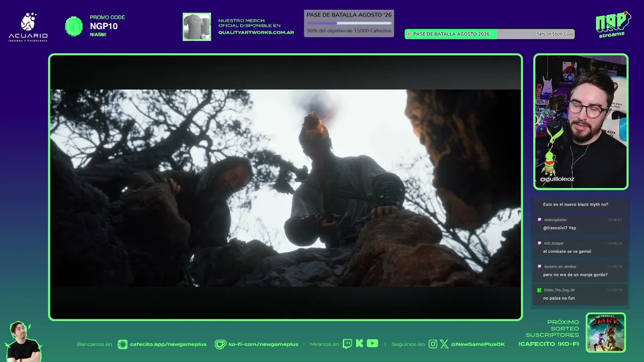This screenshot has height=362, width=644.
Task: Click the username Eddie_The_Dog_Ok in chat
Action: pyautogui.click(x=559, y=290)
